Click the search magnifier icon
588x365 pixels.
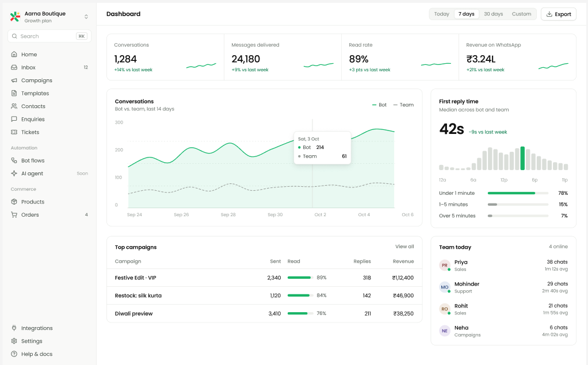14,36
